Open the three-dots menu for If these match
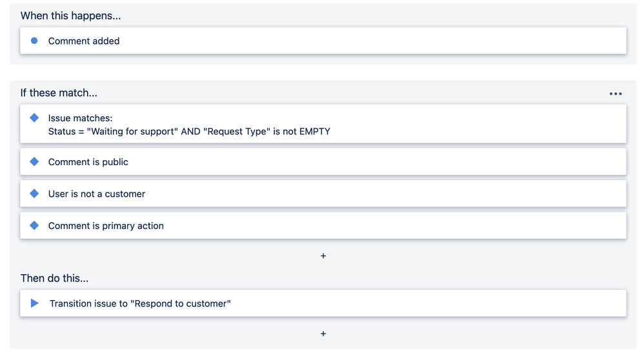Viewport: 644px width, 353px height. point(616,94)
